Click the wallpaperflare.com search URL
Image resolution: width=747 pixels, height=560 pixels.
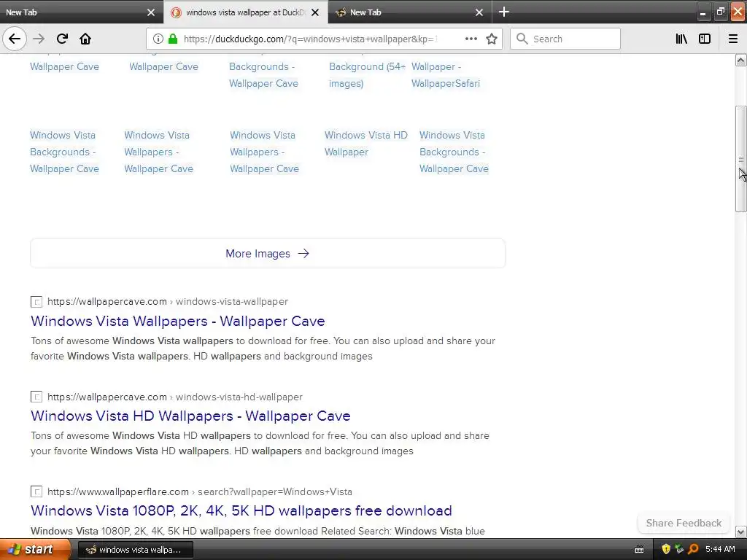pos(200,491)
